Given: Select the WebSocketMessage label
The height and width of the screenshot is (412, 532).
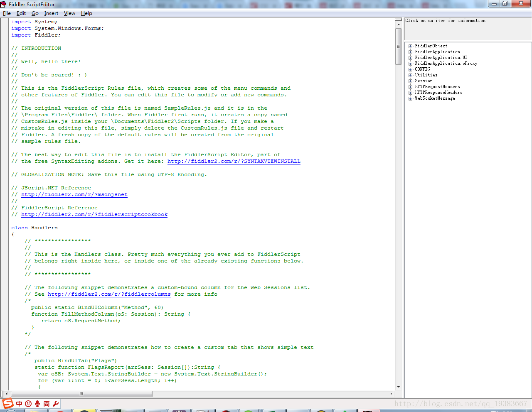Looking at the screenshot, I should (435, 98).
